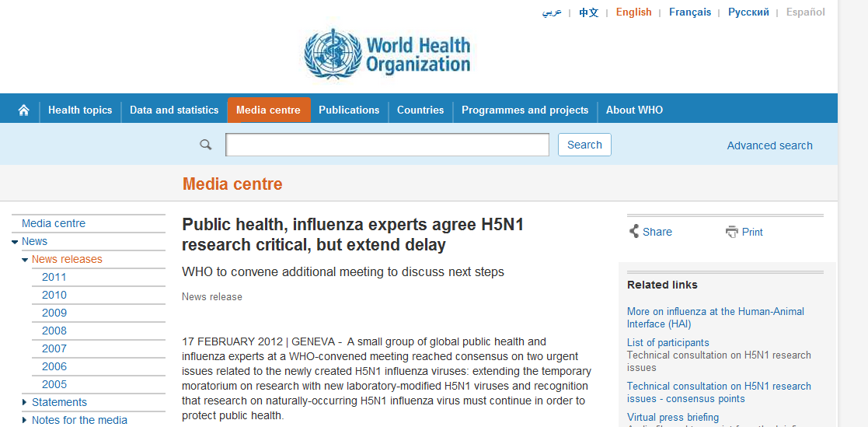
Task: Click the '17 FEBRUARY 2012 | GENEVA' dateline
Action: tap(260, 341)
